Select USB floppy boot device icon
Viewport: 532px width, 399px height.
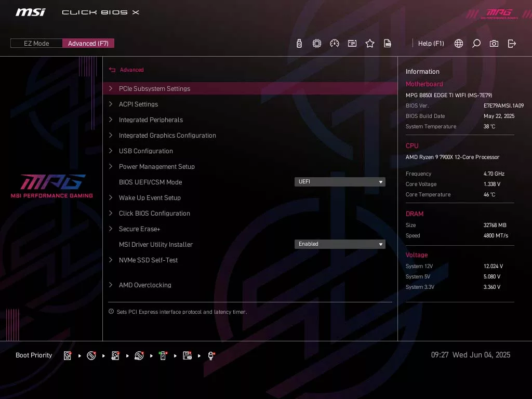(x=187, y=355)
